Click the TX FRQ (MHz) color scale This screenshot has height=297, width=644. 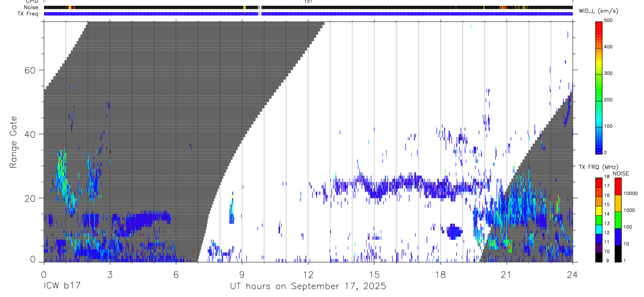pos(599,219)
